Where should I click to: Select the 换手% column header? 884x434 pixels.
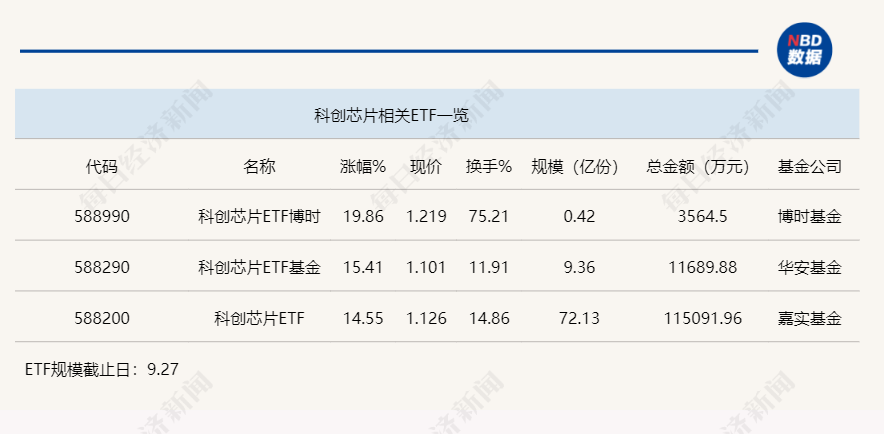(x=488, y=166)
